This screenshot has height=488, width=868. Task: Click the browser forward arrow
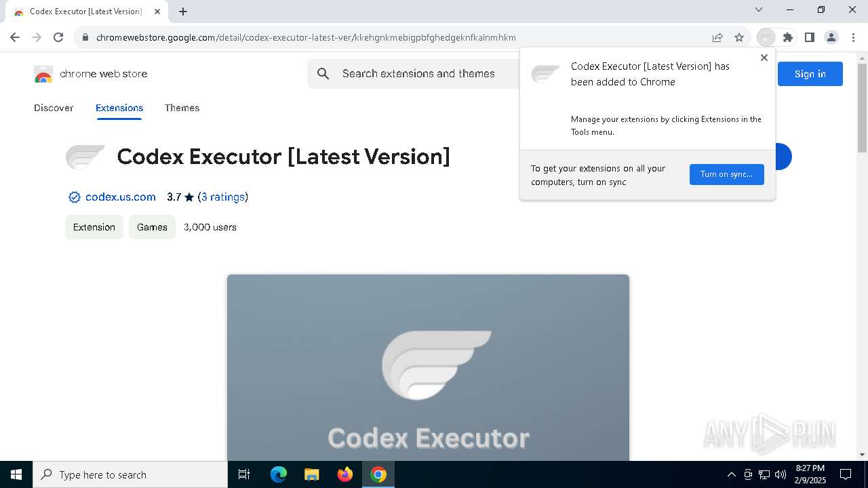pos(37,37)
